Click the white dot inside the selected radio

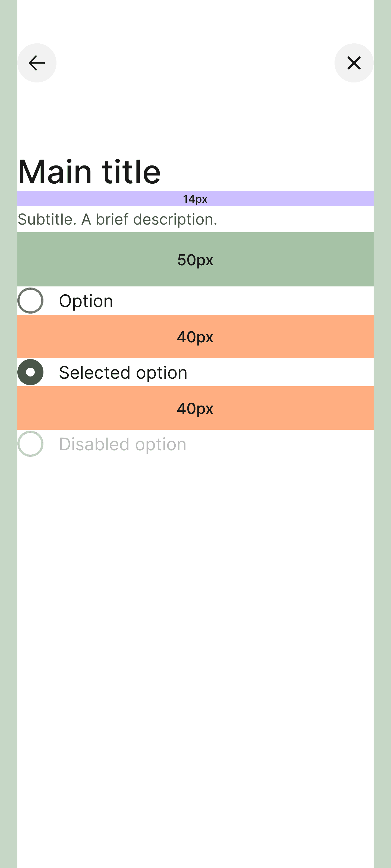point(30,372)
